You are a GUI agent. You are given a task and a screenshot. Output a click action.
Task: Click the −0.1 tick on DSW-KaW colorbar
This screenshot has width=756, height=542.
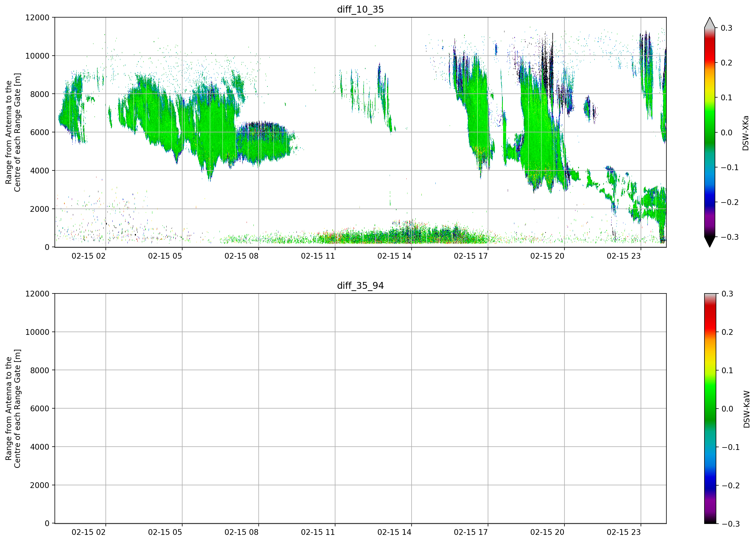click(731, 447)
